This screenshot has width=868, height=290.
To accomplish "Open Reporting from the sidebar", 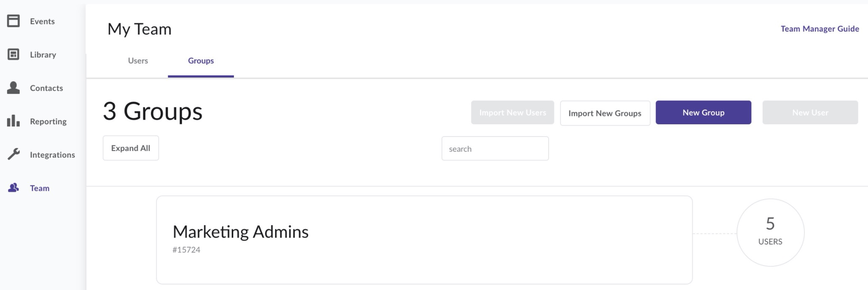I will pos(48,121).
